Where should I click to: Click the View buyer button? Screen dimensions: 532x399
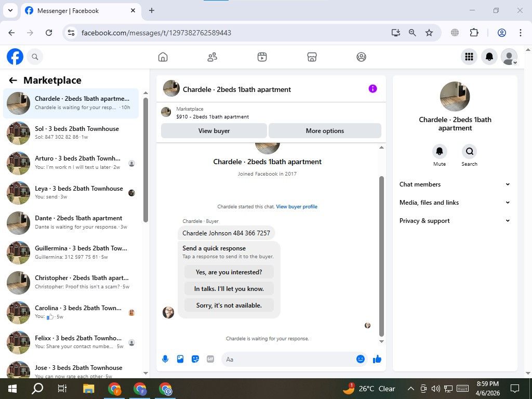[x=214, y=131]
